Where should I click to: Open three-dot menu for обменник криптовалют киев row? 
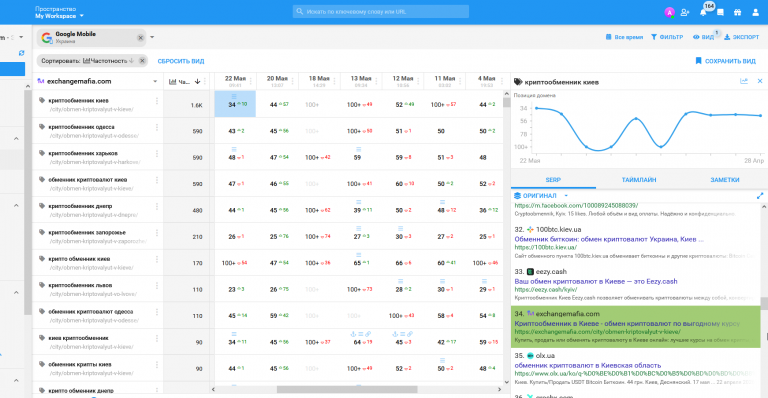[x=157, y=180]
